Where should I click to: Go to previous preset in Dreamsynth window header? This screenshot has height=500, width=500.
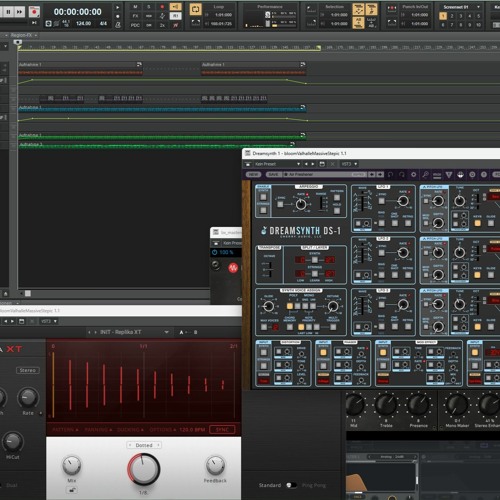(x=306, y=164)
